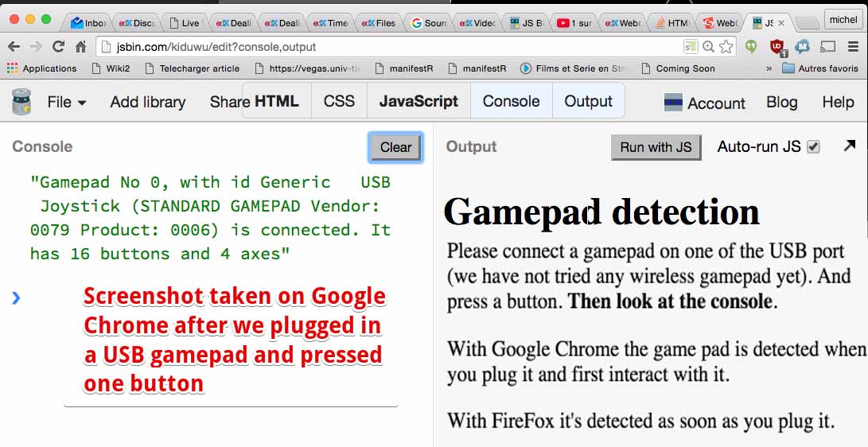The width and height of the screenshot is (868, 447).
Task: Clear the console
Action: (x=395, y=147)
